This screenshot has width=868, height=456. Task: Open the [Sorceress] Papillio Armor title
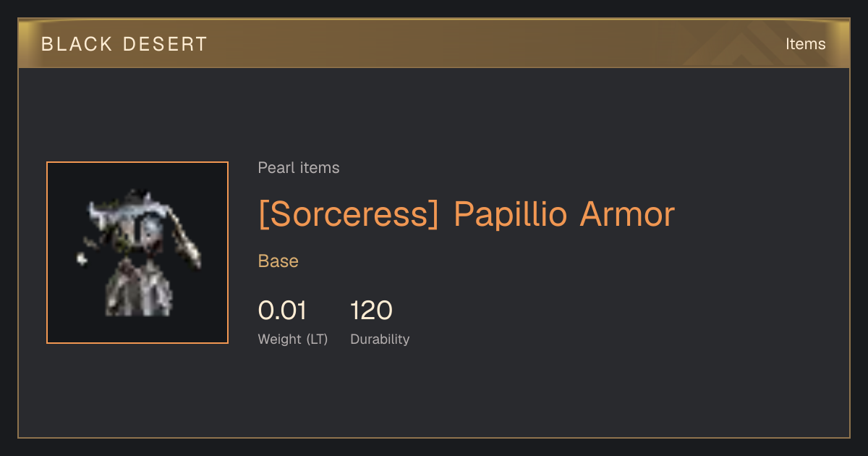[x=467, y=214]
